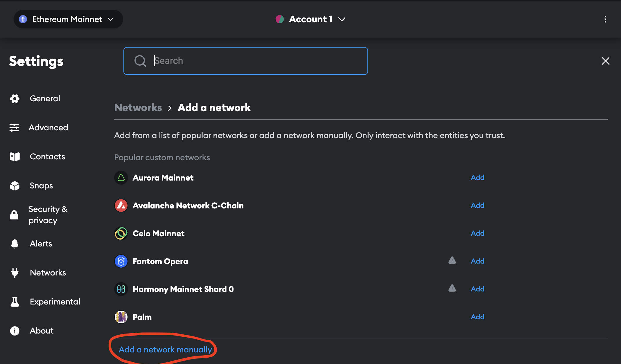Click the About info icon
Image resolution: width=621 pixels, height=364 pixels.
click(15, 331)
